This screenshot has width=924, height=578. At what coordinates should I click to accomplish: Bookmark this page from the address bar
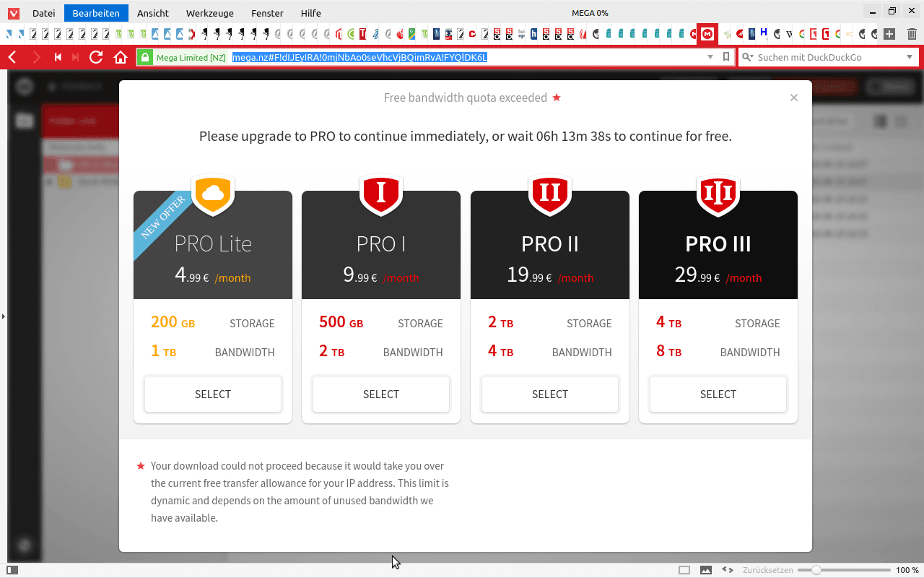(726, 57)
